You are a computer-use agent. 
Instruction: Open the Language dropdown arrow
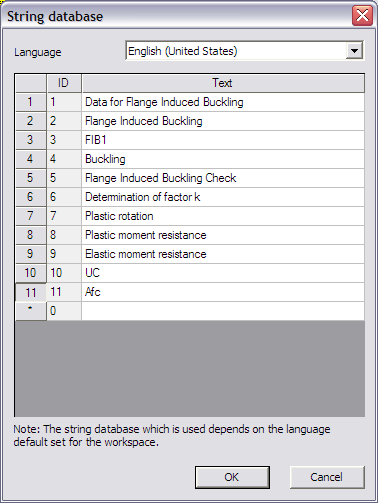pyautogui.click(x=354, y=51)
